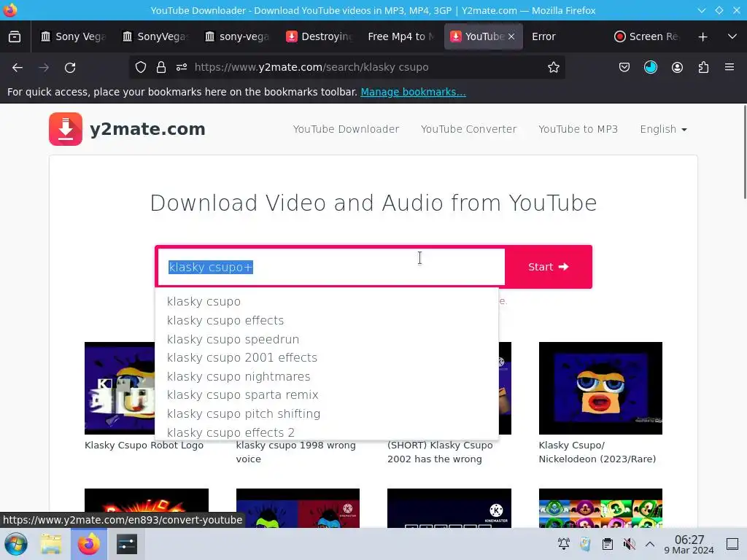
Task: Open Firefox application hamburger menu
Action: 729,67
